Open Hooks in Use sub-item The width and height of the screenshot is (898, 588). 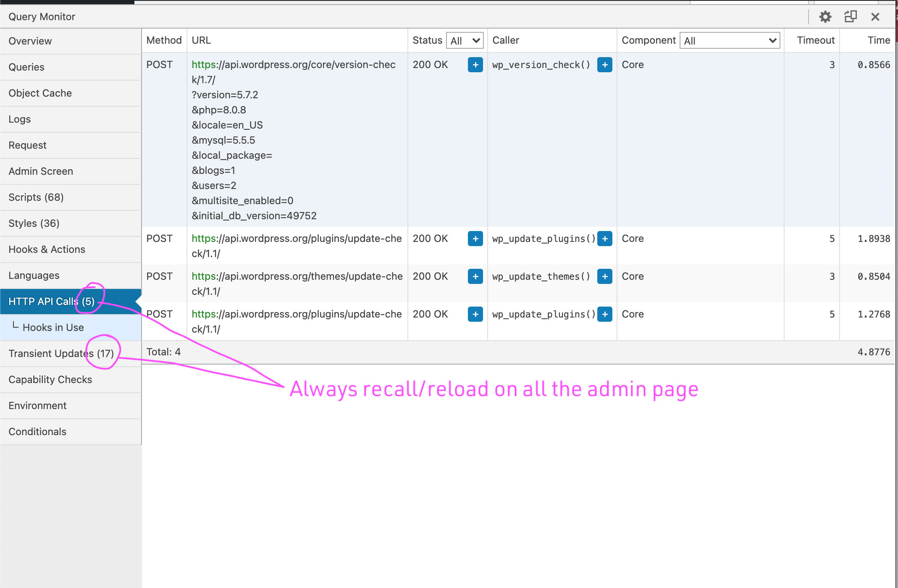tap(53, 328)
